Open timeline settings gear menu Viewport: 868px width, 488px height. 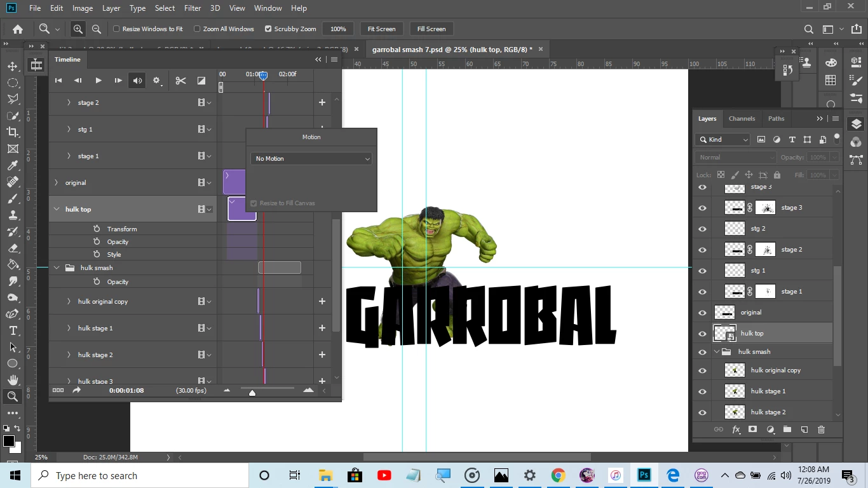coord(157,80)
